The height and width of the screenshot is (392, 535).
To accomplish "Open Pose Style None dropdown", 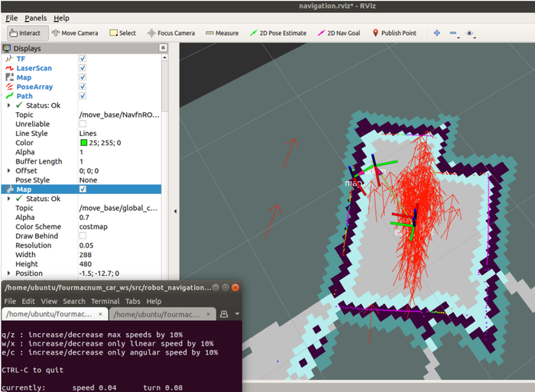I will pyautogui.click(x=119, y=180).
